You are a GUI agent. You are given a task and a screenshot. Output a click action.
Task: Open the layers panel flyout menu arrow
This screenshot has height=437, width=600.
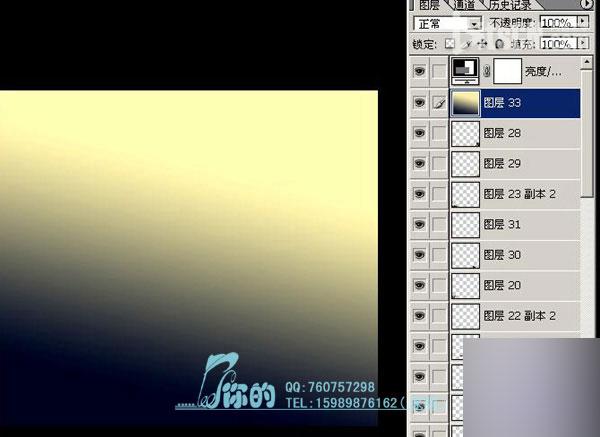point(587,4)
